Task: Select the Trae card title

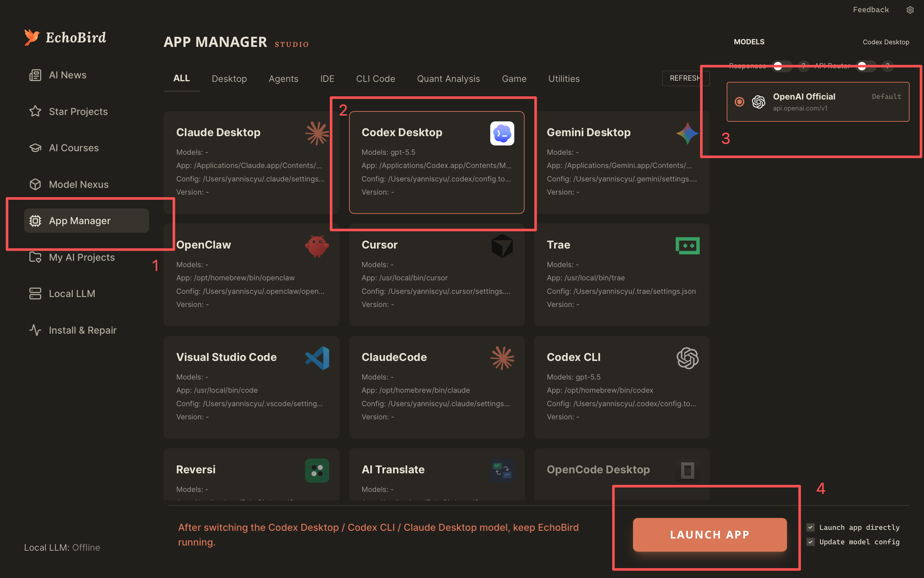Action: tap(558, 245)
